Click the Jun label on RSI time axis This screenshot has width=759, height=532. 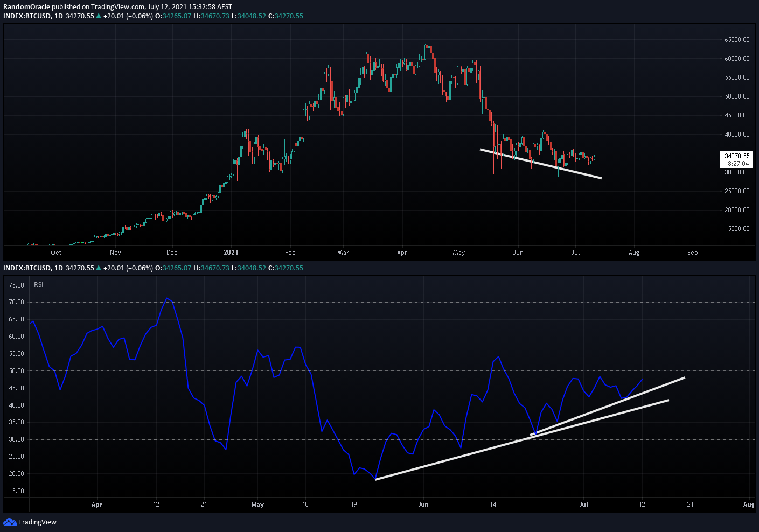423,505
